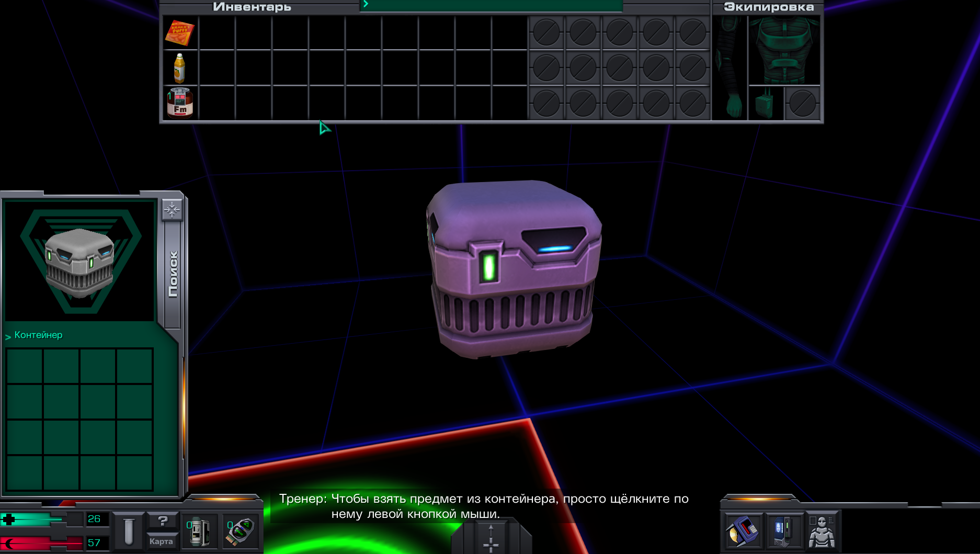The height and width of the screenshot is (554, 980).
Task: Click the arm weapon equipment slot
Action: (730, 67)
